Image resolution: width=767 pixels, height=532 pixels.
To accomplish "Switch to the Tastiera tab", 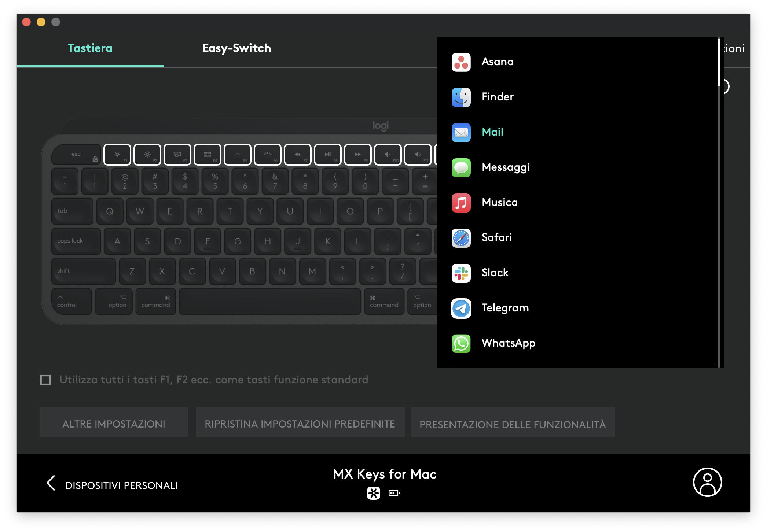I will pos(90,48).
